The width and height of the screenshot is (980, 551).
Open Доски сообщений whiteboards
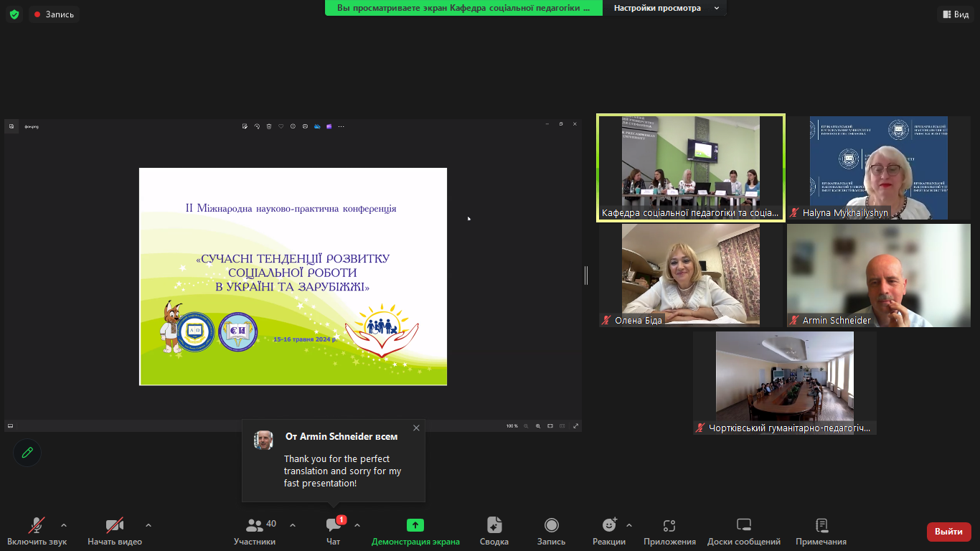743,532
